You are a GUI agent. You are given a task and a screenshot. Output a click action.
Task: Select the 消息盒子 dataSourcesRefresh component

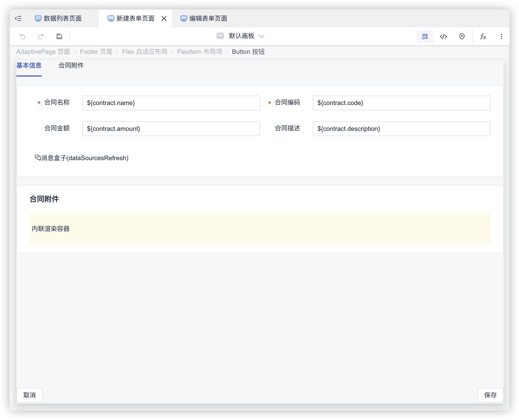tap(82, 158)
